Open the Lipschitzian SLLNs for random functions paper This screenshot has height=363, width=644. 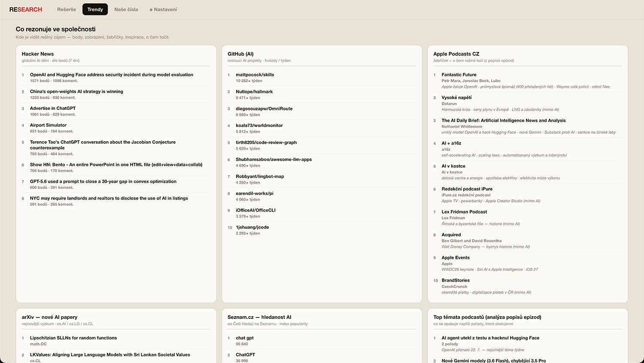[73, 338]
